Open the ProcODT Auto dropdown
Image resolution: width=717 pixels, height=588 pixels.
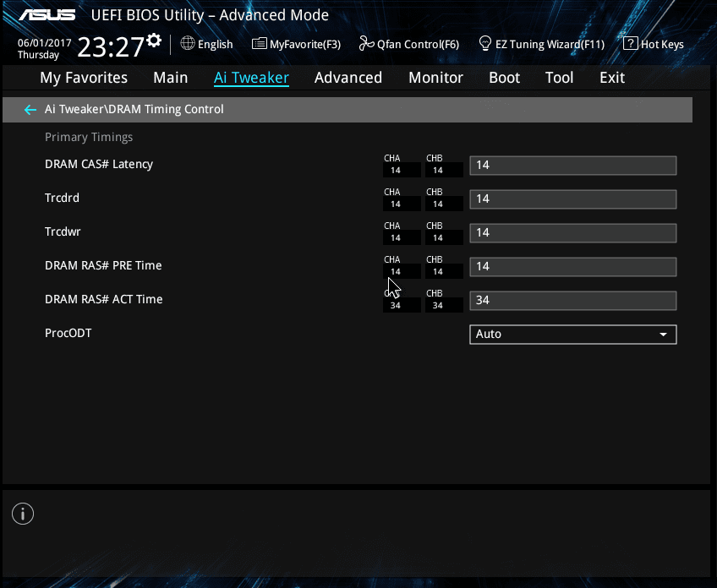coord(573,335)
